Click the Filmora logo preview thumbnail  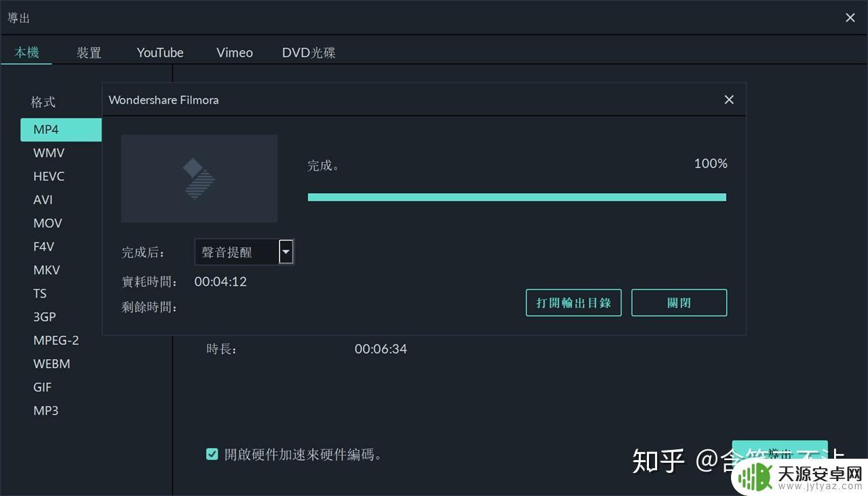pyautogui.click(x=199, y=178)
